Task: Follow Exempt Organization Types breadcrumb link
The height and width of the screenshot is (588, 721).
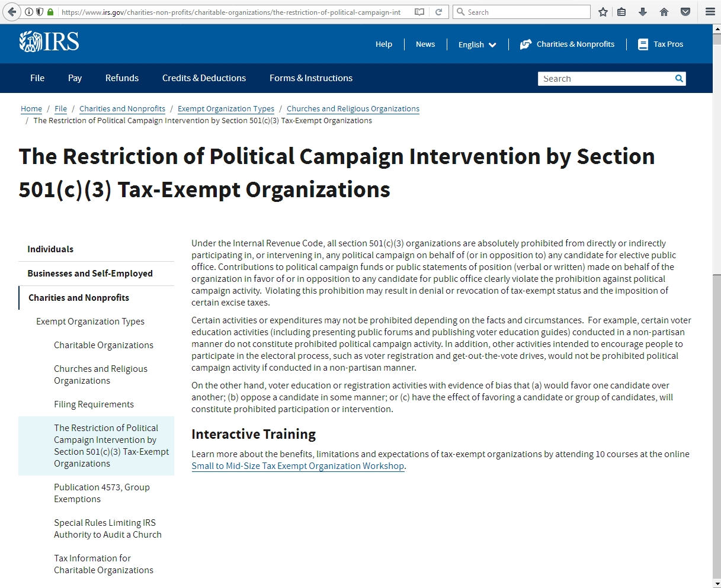Action: pyautogui.click(x=226, y=109)
